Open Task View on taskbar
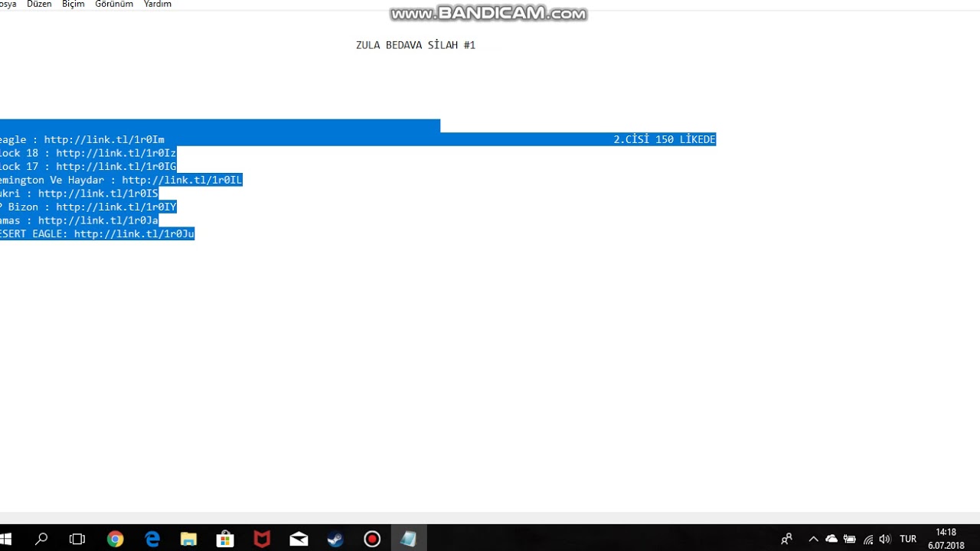980x551 pixels. pos(77,539)
